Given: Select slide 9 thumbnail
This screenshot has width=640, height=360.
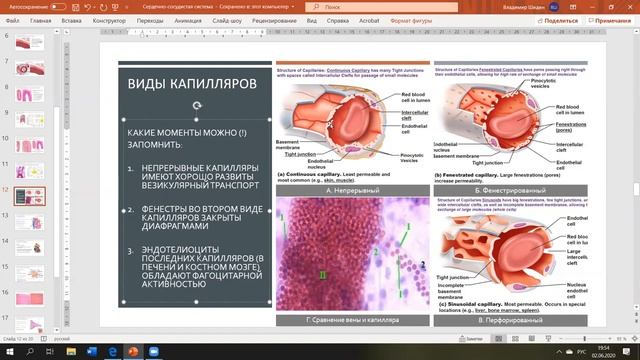Looking at the screenshot, I should [29, 120].
